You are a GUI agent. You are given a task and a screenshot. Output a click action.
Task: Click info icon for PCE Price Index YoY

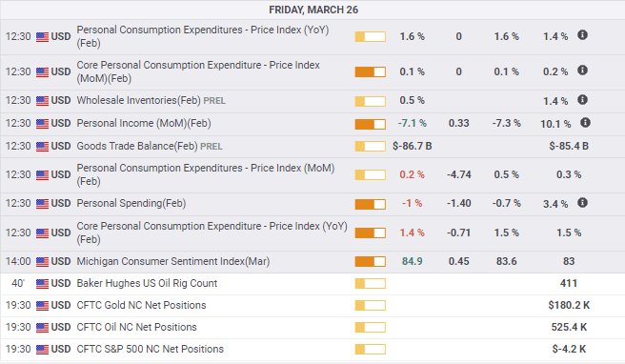[582, 35]
